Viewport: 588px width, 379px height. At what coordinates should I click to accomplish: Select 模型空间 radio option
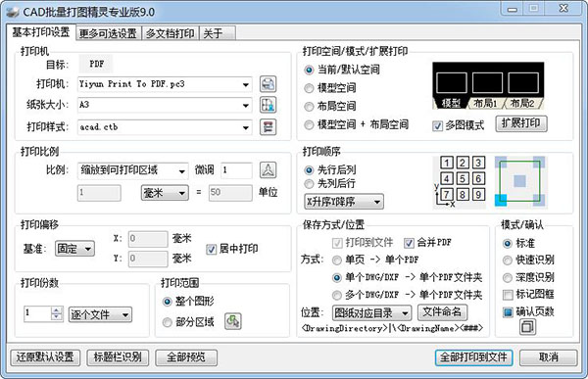329,88
